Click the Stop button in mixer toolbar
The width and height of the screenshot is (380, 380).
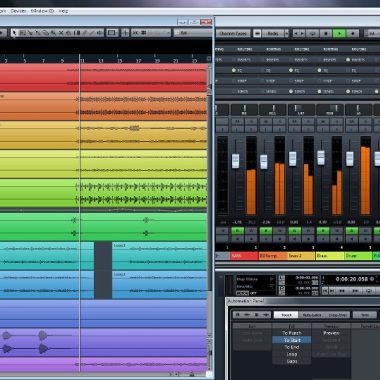(326, 33)
